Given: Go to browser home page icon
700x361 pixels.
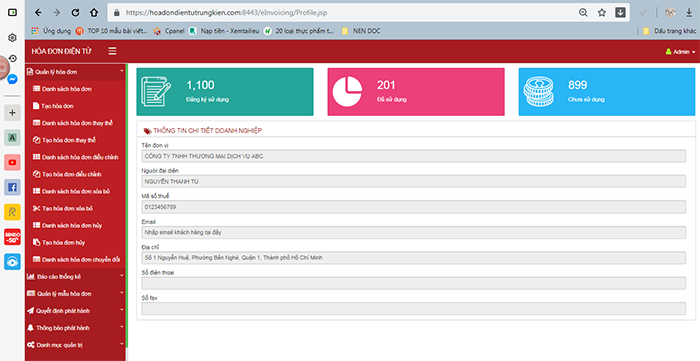Looking at the screenshot, I should (94, 12).
